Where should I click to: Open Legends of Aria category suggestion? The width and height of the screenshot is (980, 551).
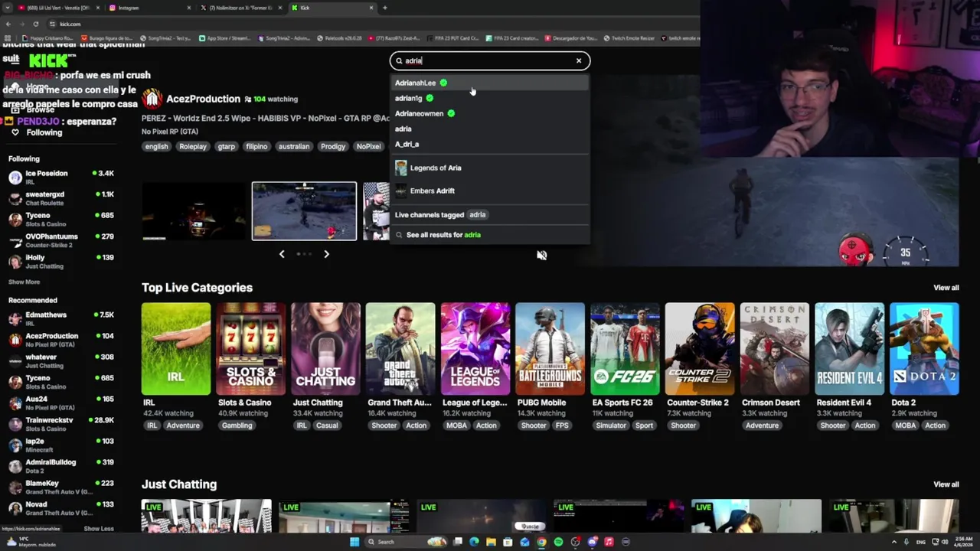[x=490, y=168]
